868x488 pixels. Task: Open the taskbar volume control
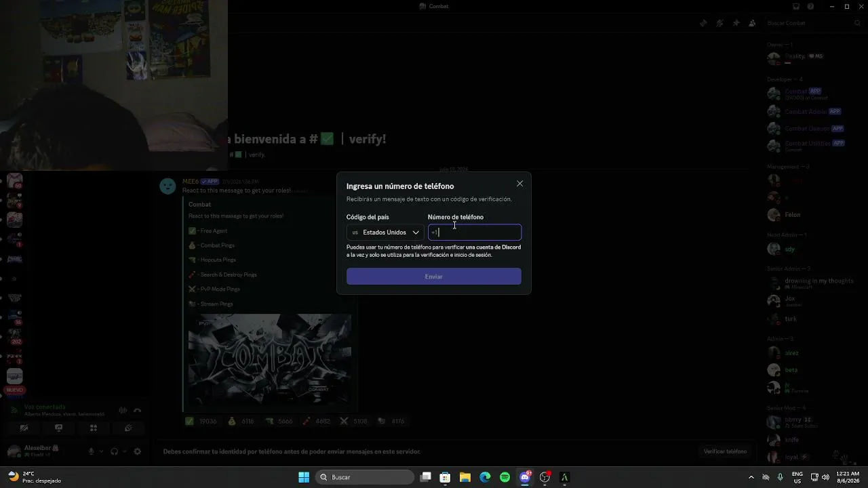click(825, 477)
